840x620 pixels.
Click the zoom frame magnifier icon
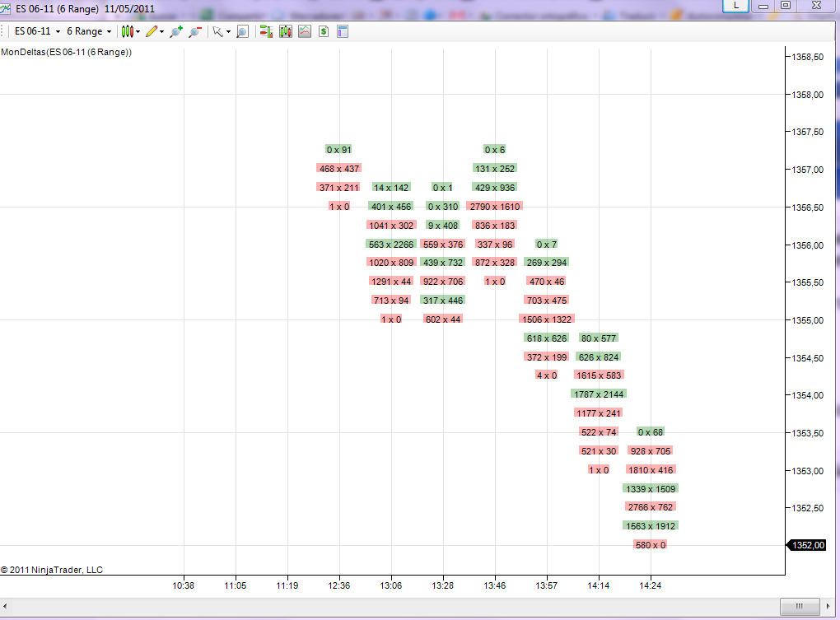[x=242, y=31]
